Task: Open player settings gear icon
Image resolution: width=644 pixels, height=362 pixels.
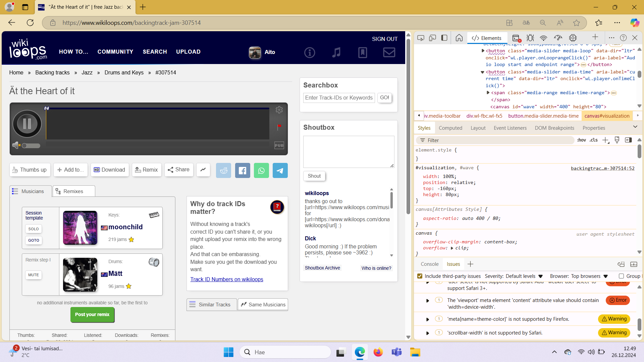Action: coord(279,110)
